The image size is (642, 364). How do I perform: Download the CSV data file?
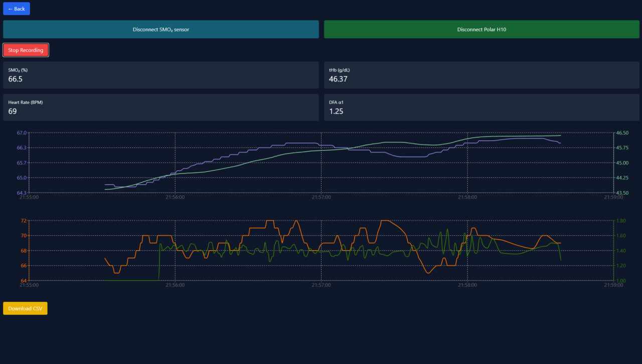[x=25, y=308]
